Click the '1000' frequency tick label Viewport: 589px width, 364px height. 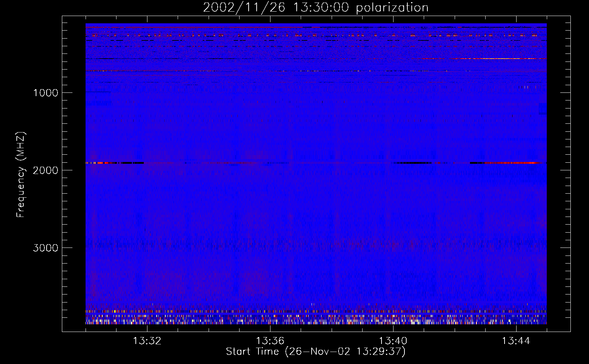coord(46,93)
